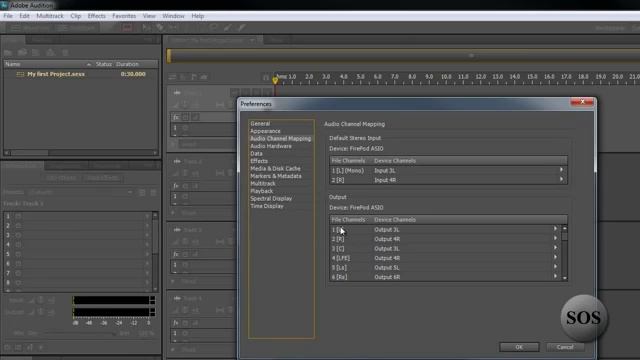
Task: Click the zoom navigator bar above the timeline
Action: (403, 56)
